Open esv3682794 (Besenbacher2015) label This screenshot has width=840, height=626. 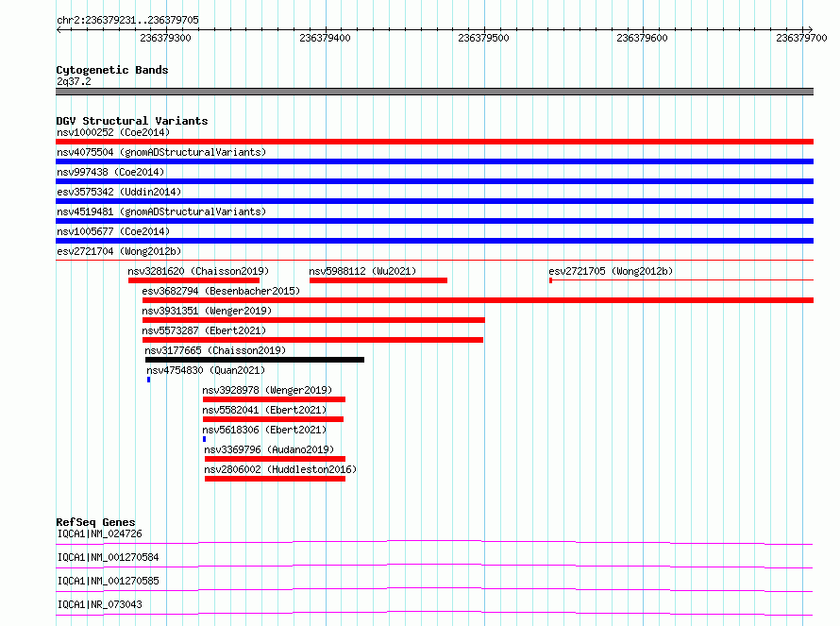pyautogui.click(x=221, y=291)
